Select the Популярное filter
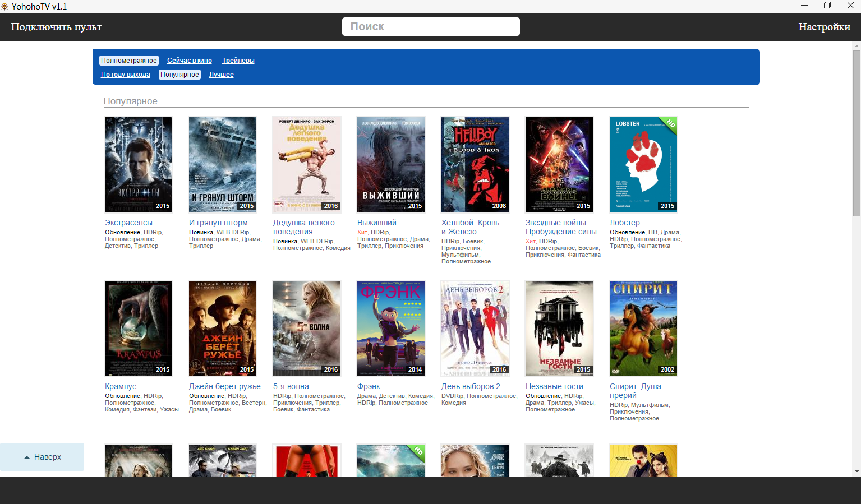 coord(179,75)
